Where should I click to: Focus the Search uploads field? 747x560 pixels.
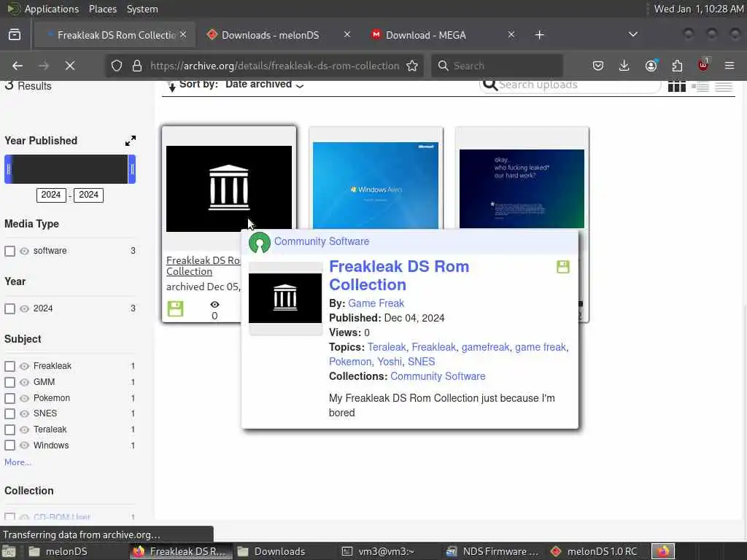coord(570,85)
